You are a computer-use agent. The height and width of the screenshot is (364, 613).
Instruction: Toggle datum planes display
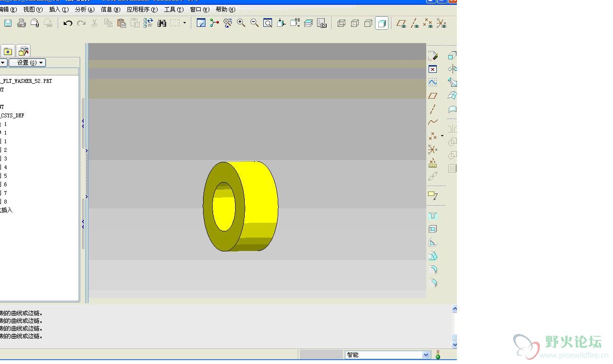(x=401, y=23)
